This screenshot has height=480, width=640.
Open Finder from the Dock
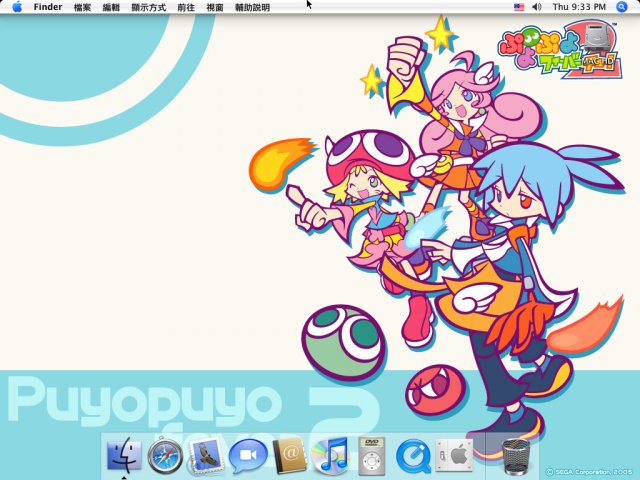point(124,455)
